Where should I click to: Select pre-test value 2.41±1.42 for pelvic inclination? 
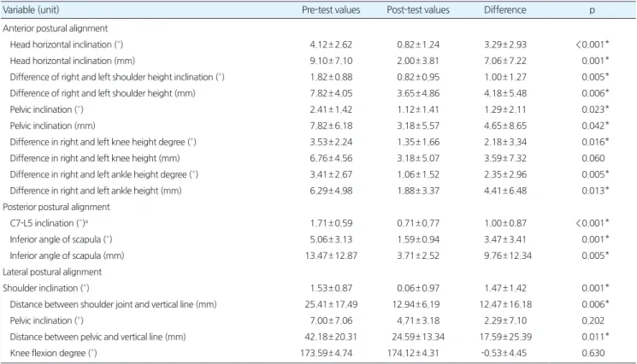[x=331, y=109]
